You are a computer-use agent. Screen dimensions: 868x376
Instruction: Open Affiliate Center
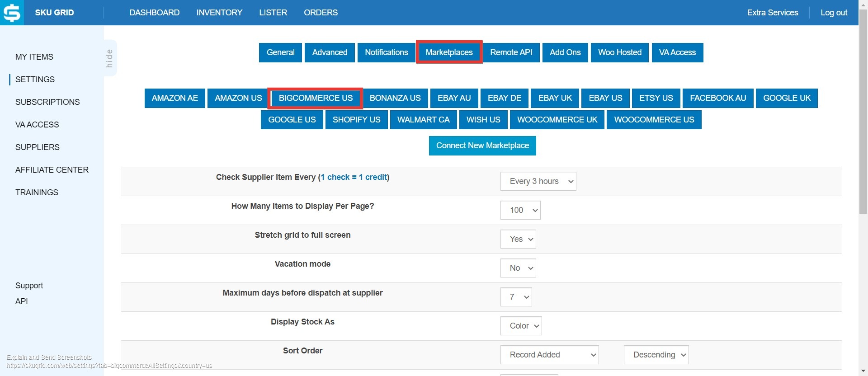coord(52,170)
